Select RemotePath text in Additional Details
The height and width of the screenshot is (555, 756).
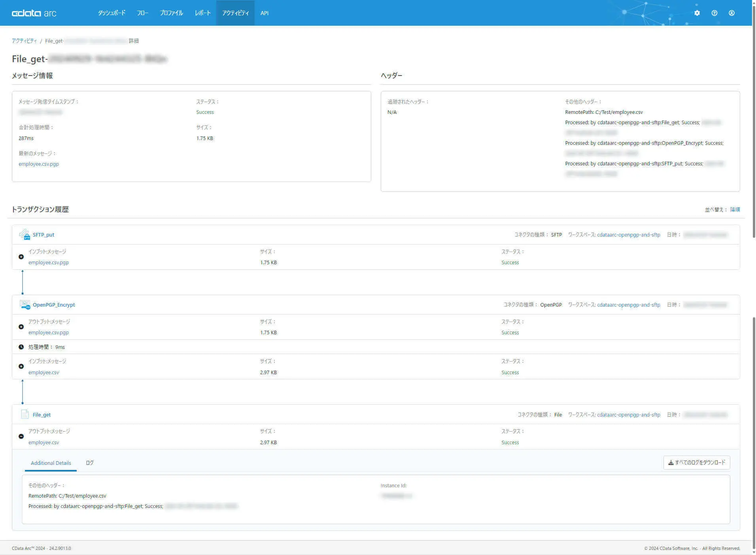(67, 496)
